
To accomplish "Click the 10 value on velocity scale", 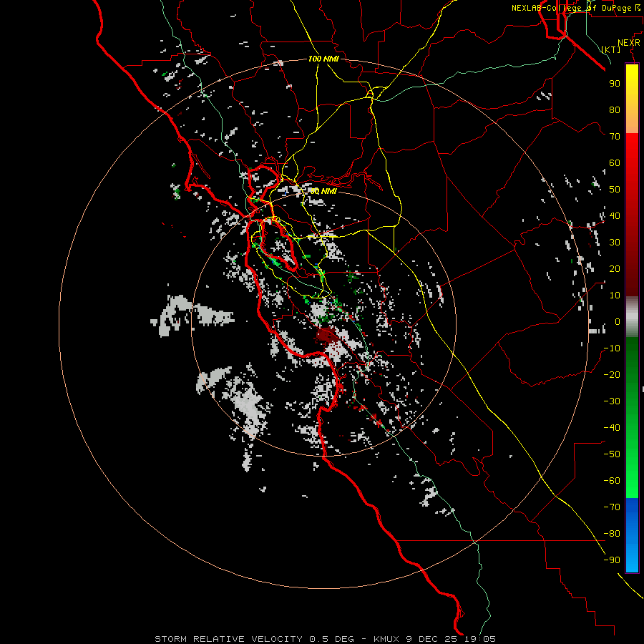I will [615, 296].
